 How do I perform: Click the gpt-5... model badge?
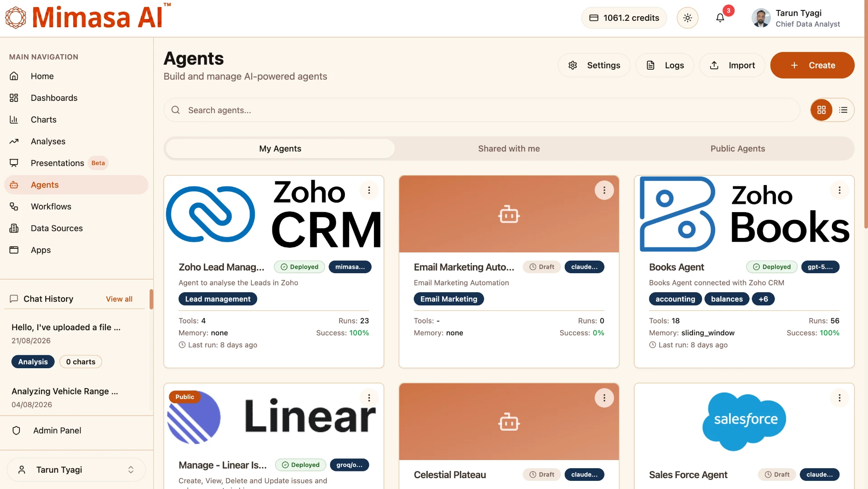coord(820,267)
